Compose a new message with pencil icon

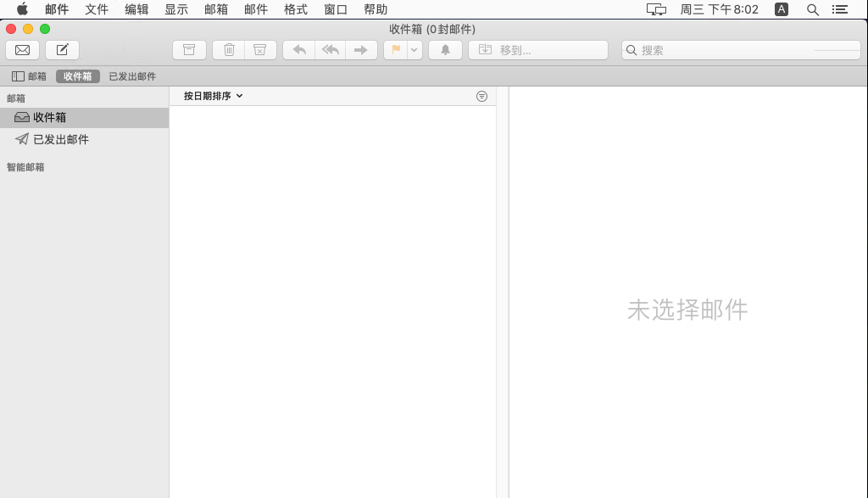(62, 50)
